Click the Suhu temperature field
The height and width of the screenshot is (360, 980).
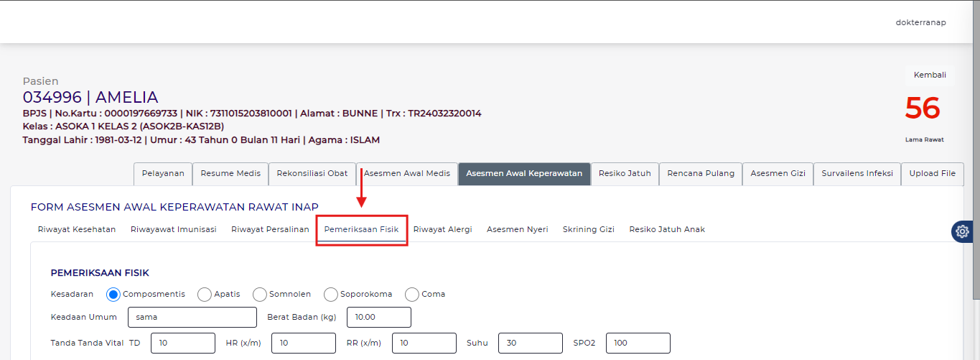pos(530,343)
